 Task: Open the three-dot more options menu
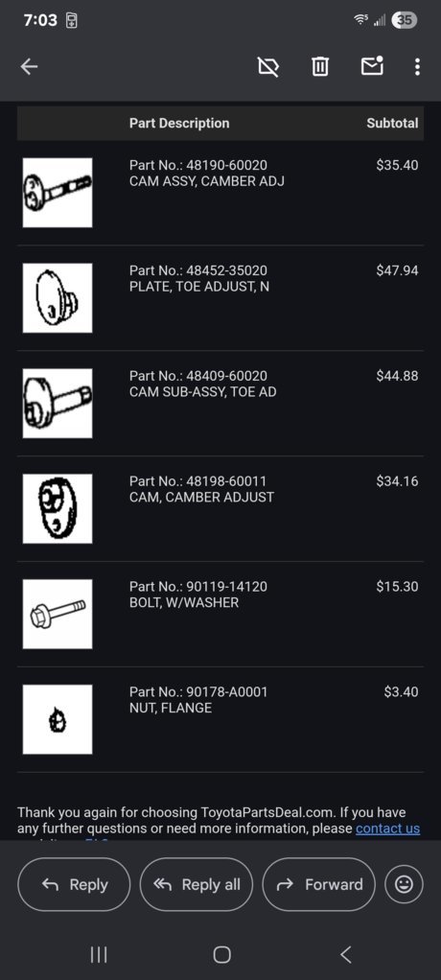point(417,67)
